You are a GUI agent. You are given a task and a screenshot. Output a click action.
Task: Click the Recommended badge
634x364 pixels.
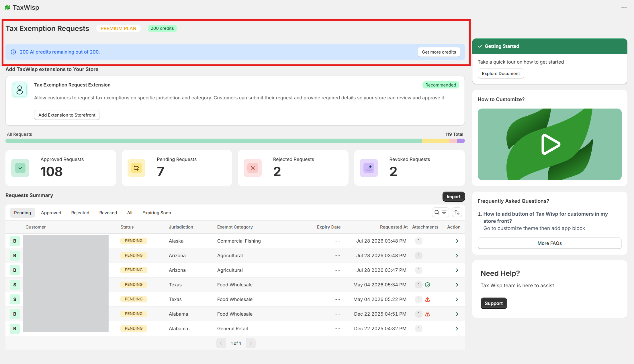coord(441,85)
